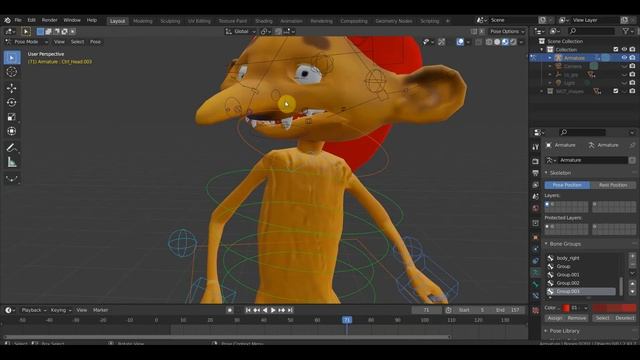Select the Select Box tool
Viewport: 640px width, 360px height.
11,58
